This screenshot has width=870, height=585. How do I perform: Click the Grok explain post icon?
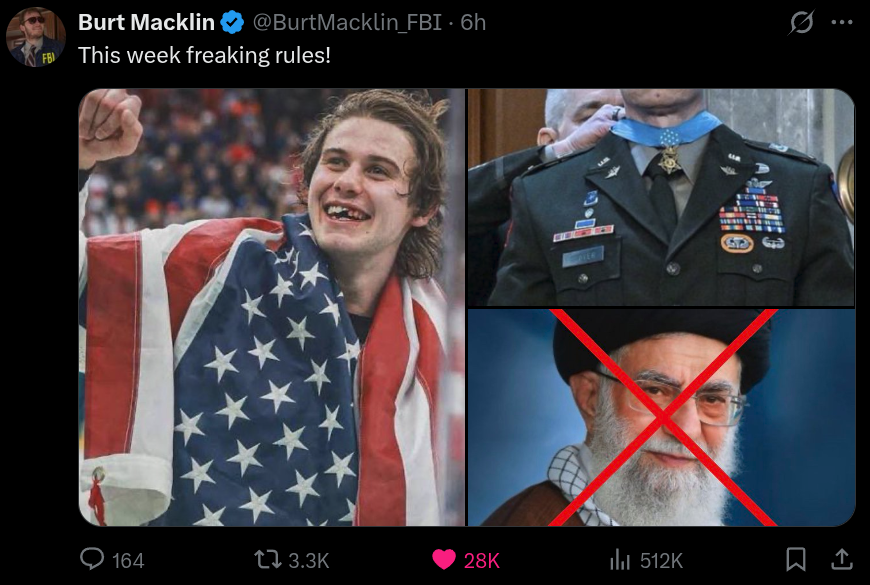pos(801,23)
